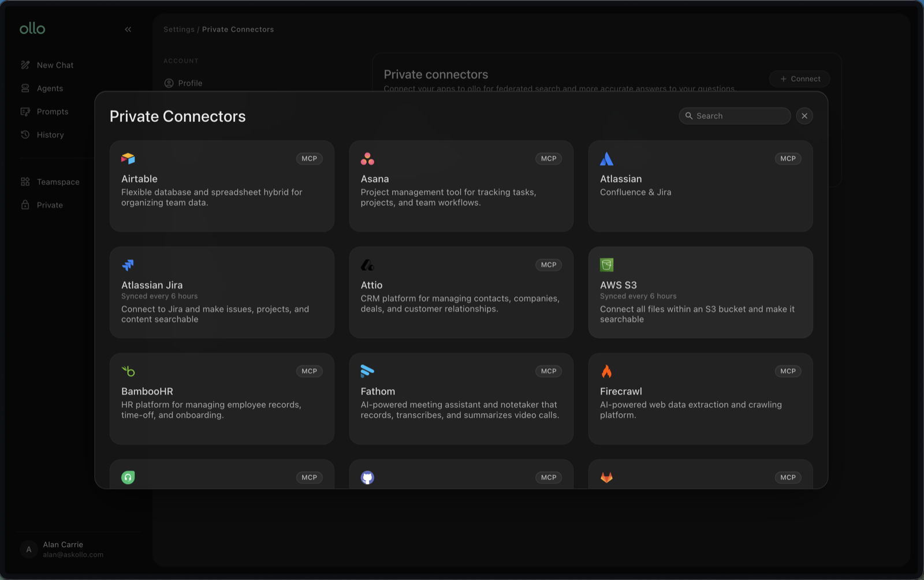Click the Settings breadcrumb link

(179, 29)
